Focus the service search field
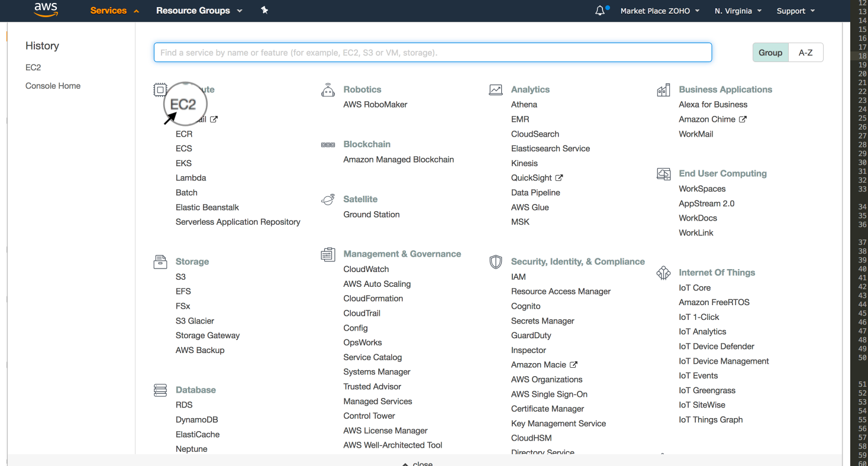 433,53
